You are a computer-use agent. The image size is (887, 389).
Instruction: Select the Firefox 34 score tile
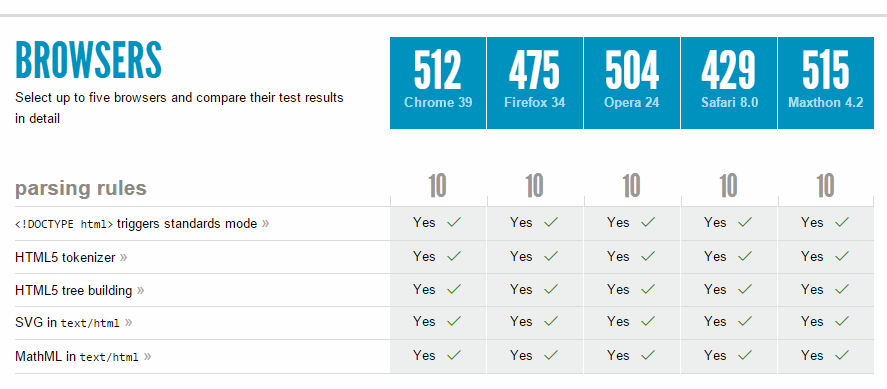click(x=535, y=83)
